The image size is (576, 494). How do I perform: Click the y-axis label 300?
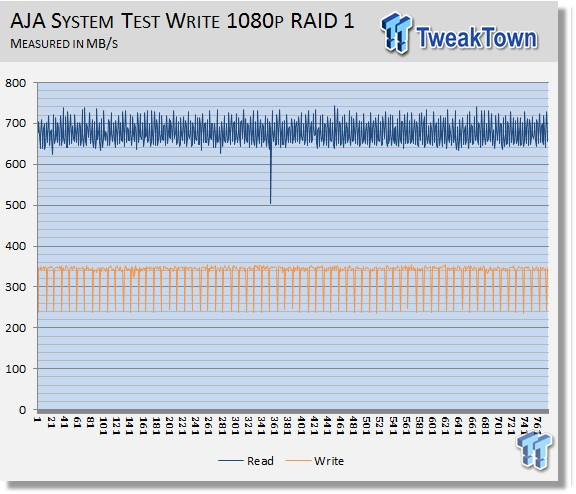[x=16, y=287]
